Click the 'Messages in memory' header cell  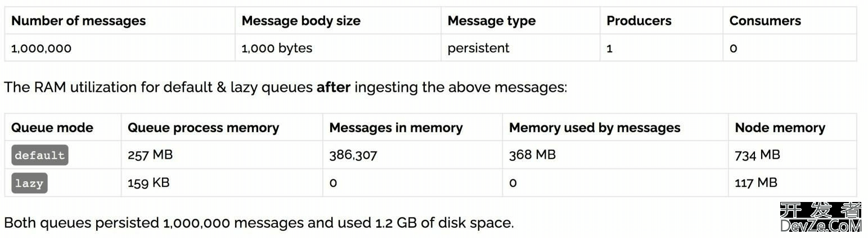coord(396,128)
